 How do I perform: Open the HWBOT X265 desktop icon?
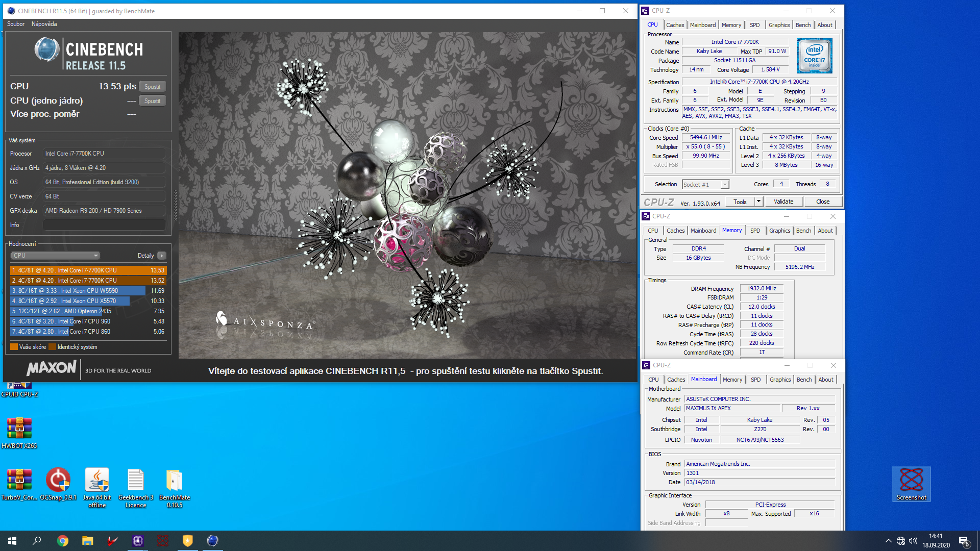coord(19,433)
